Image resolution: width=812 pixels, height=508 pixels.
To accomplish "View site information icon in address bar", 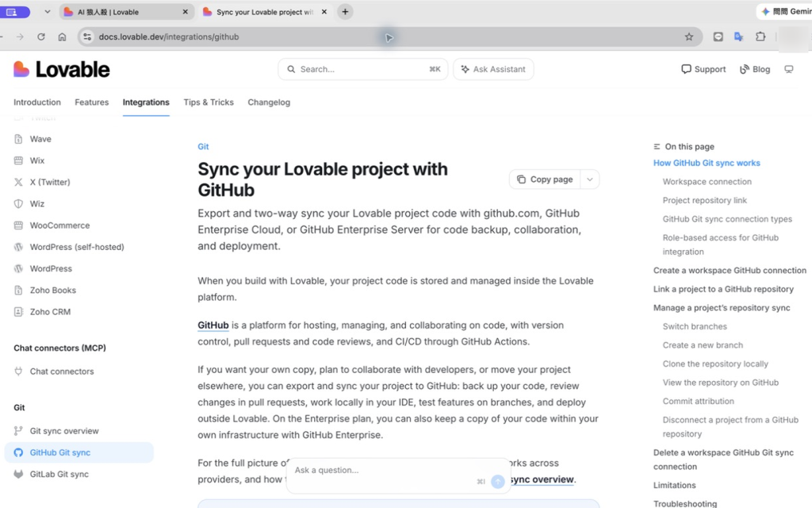I will (87, 37).
